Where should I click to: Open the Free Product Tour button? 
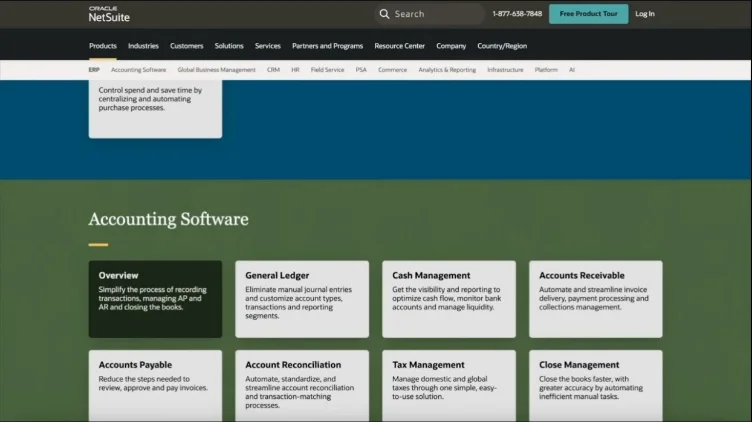pos(588,14)
